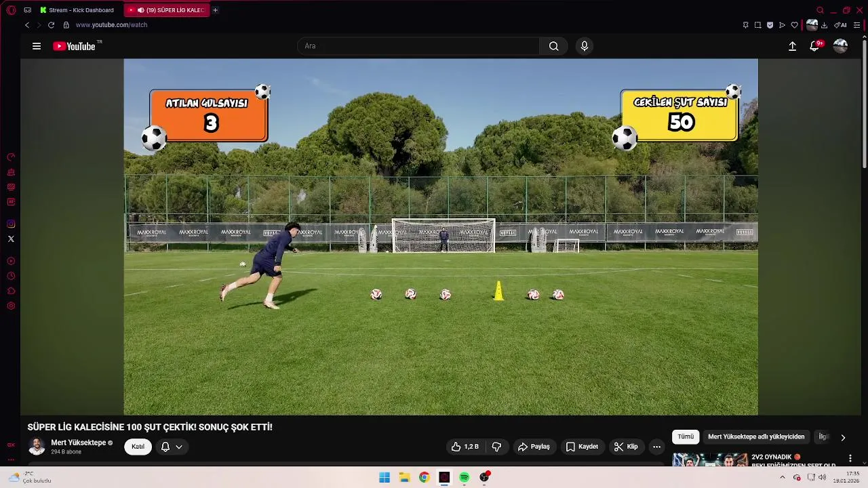The image size is (868, 488).
Task: Select the Tümü filter chip
Action: pyautogui.click(x=686, y=436)
